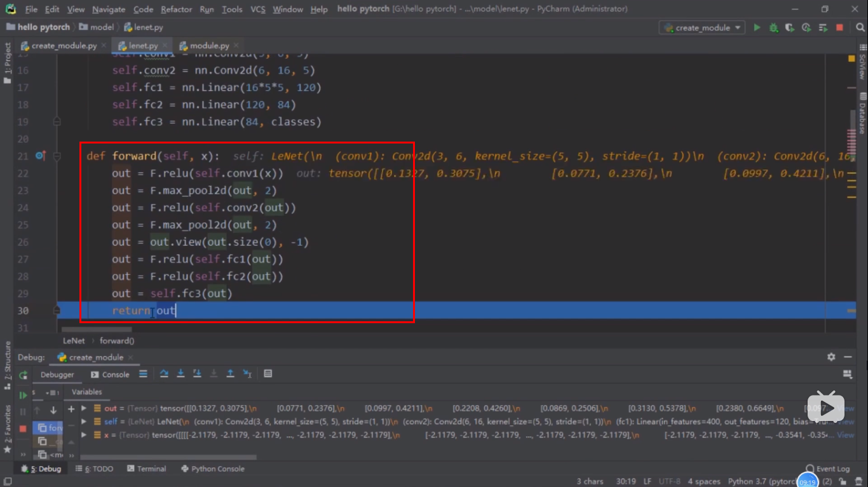Open the 1: Project side panel
The width and height of the screenshot is (868, 487).
click(8, 63)
